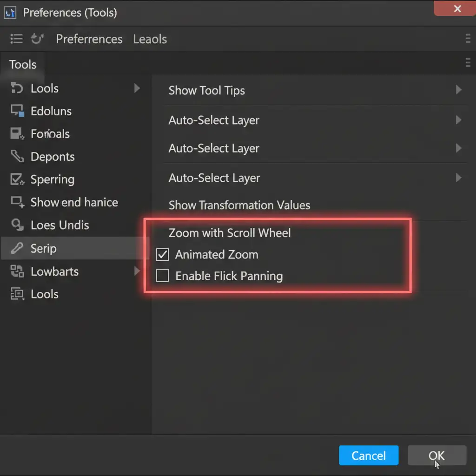Screen dimensions: 476x476
Task: Click the refresh icon next to Preferrences
Action: (x=37, y=39)
